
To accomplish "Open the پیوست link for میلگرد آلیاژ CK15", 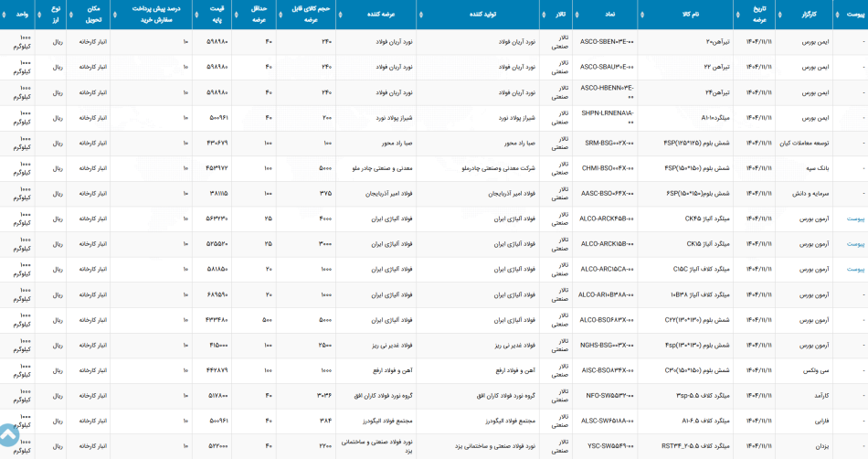I will pyautogui.click(x=855, y=244).
